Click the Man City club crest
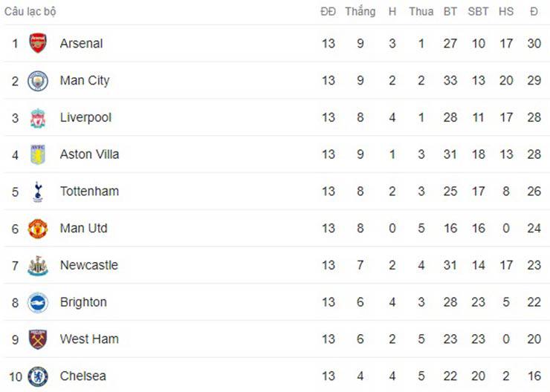The height and width of the screenshot is (392, 550). [38, 80]
